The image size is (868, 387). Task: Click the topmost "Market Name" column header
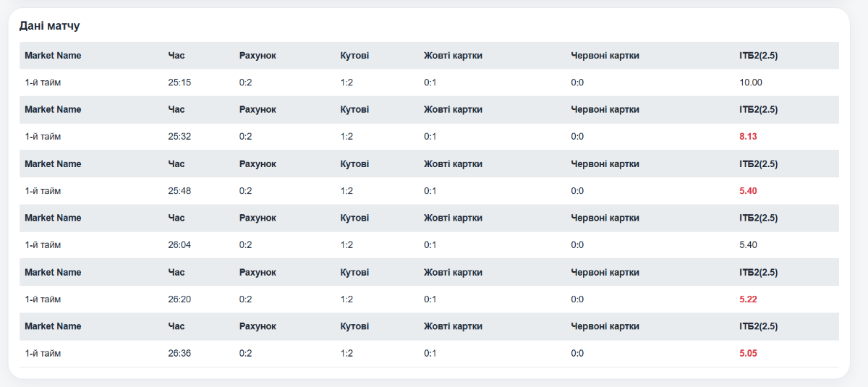click(53, 56)
